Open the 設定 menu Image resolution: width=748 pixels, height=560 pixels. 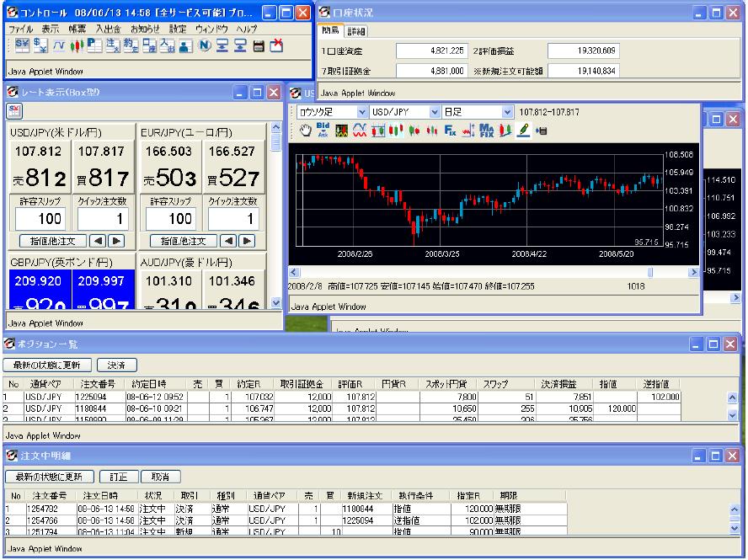point(178,29)
